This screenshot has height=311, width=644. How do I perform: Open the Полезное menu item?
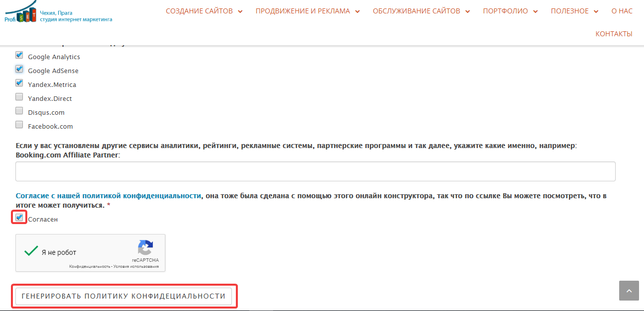tap(570, 11)
